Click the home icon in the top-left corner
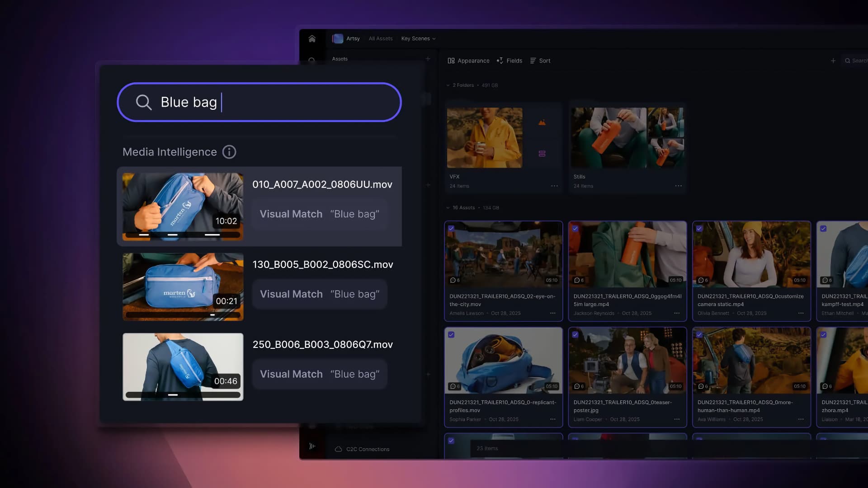This screenshot has width=868, height=488. coord(311,39)
